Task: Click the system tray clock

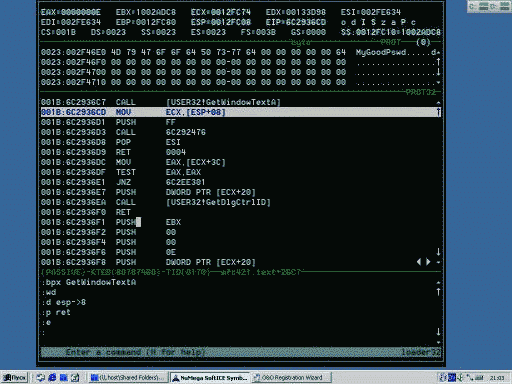Action: point(497,378)
